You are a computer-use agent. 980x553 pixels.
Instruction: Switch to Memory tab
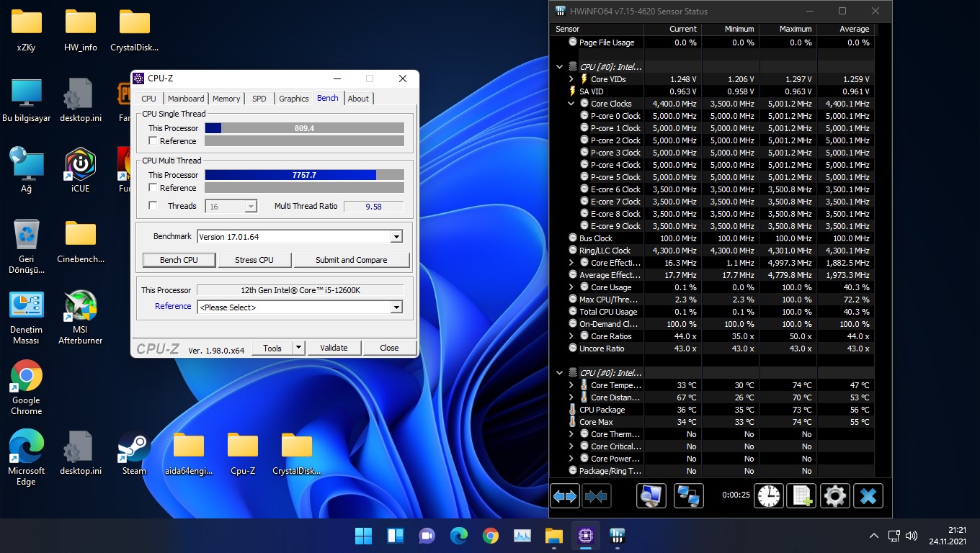pos(226,99)
